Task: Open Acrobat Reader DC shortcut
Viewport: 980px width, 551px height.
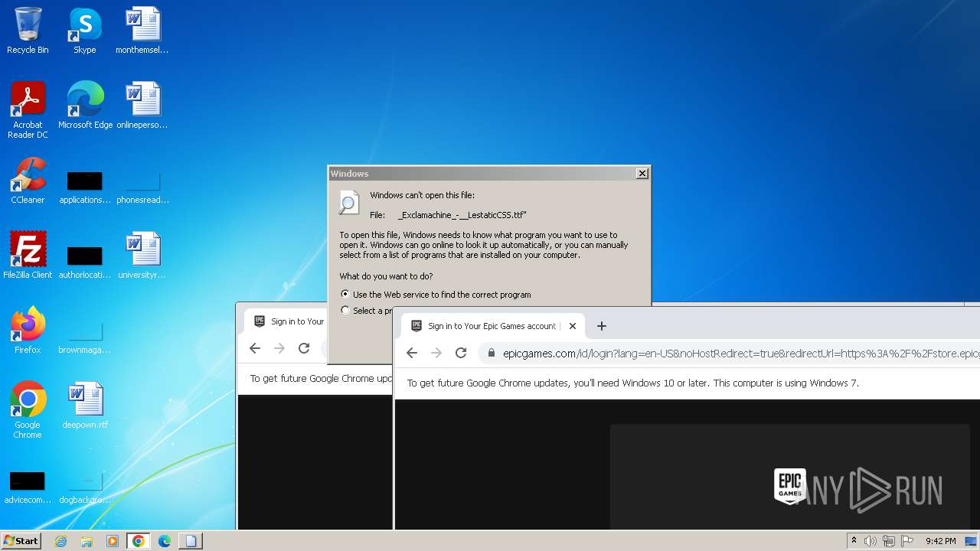Action: pos(28,109)
